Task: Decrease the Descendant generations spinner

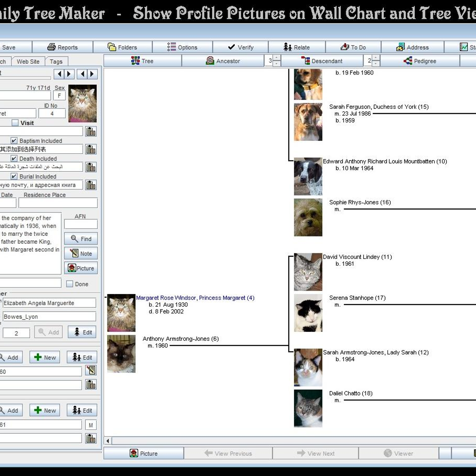Action: pyautogui.click(x=376, y=63)
